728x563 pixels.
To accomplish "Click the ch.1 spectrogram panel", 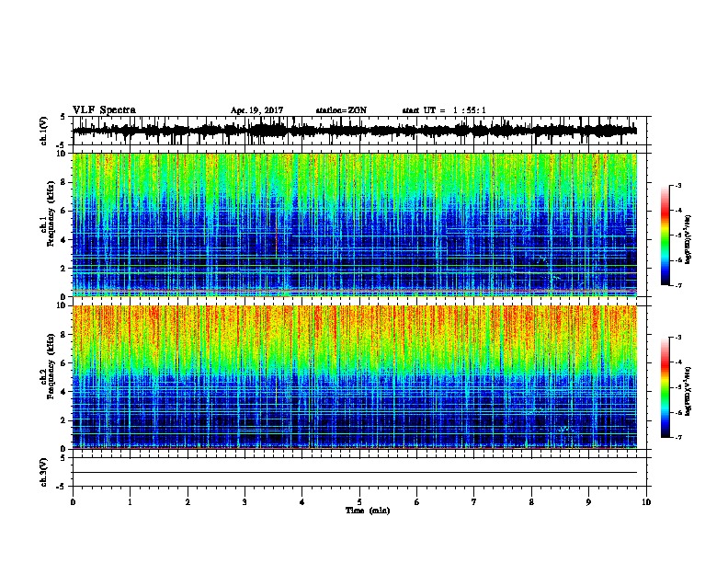I will point(359,224).
